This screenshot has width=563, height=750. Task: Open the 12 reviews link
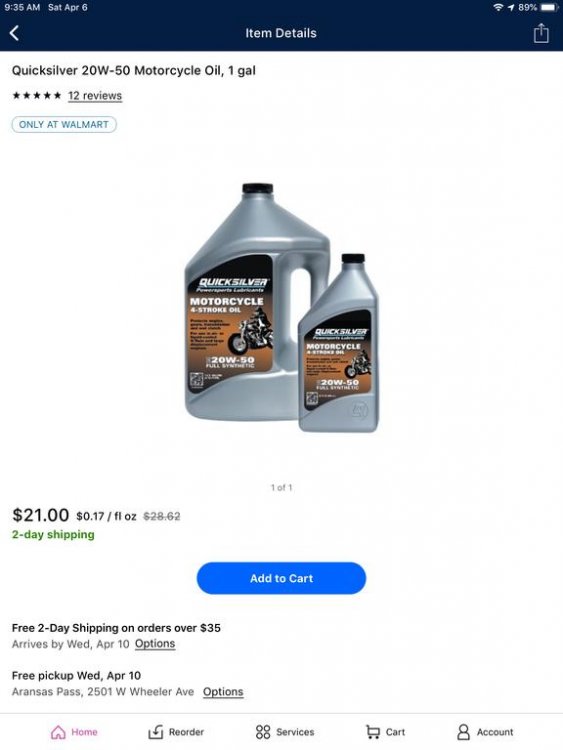click(95, 96)
